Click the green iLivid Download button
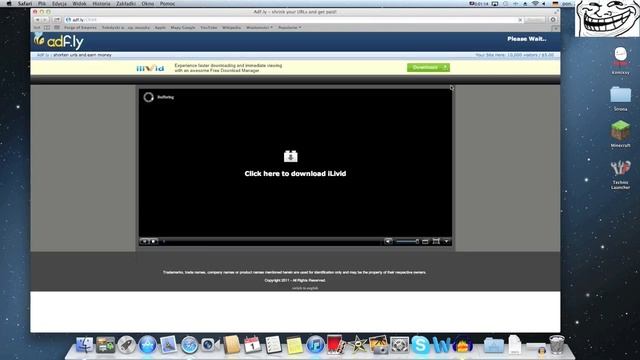This screenshot has height=360, width=640. (x=428, y=67)
